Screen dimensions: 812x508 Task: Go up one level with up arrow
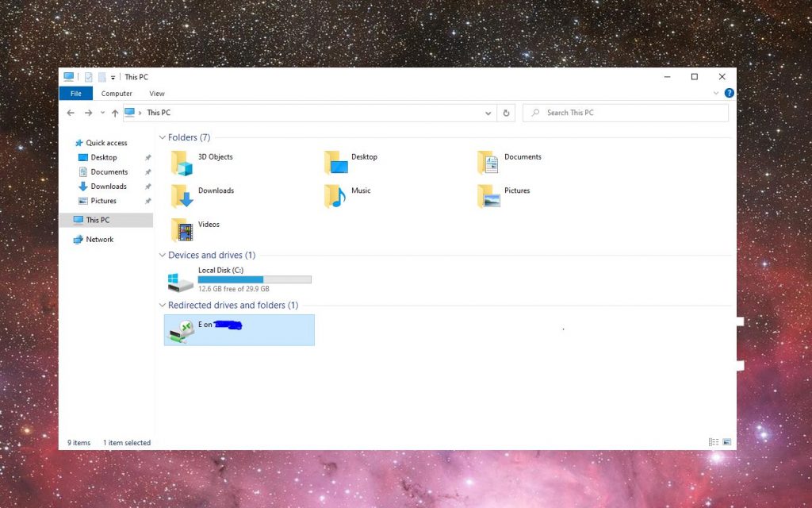tap(115, 113)
